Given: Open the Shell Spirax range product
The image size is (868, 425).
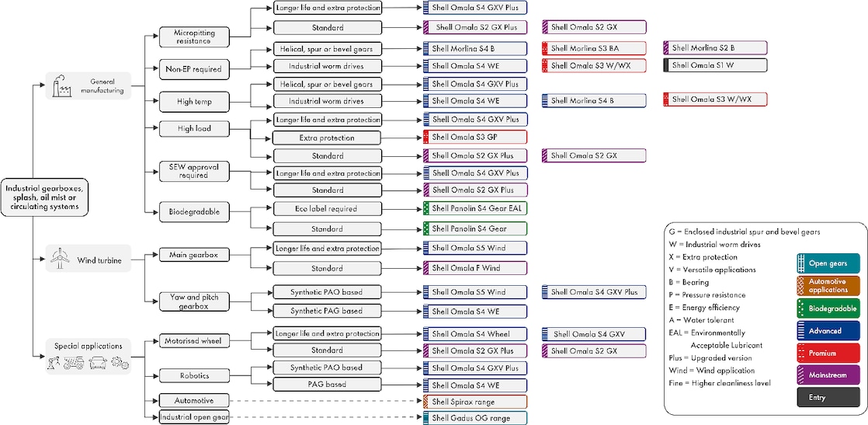Looking at the screenshot, I should point(475,402).
